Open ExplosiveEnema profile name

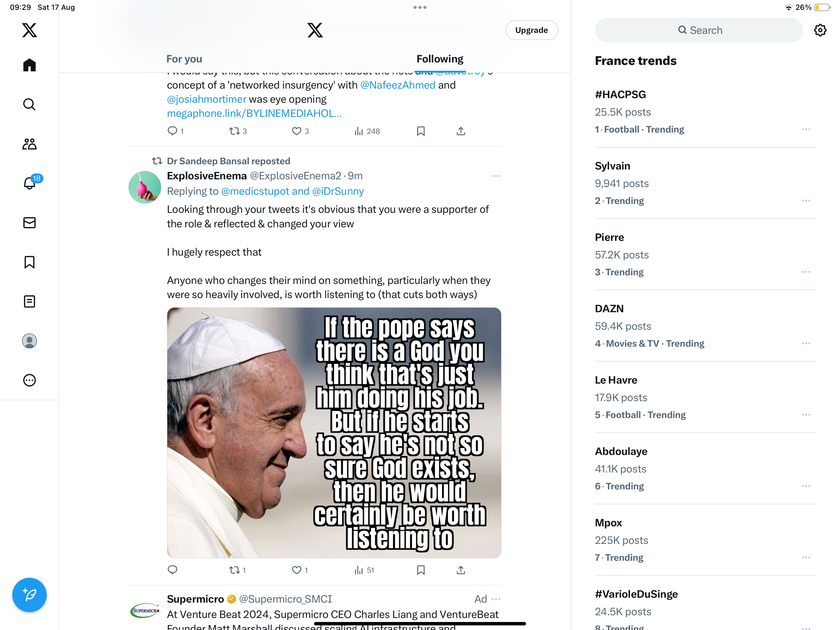point(207,176)
